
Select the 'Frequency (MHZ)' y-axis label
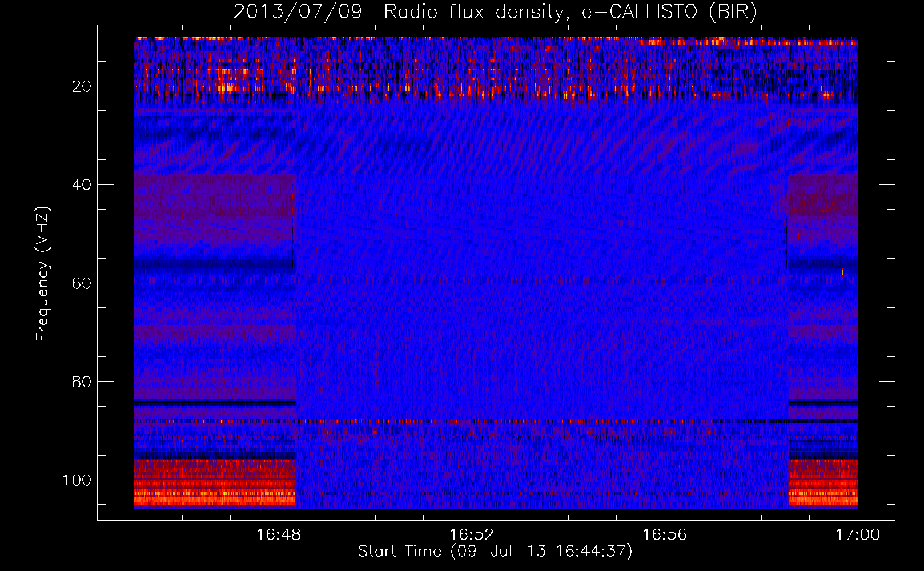pyautogui.click(x=43, y=274)
